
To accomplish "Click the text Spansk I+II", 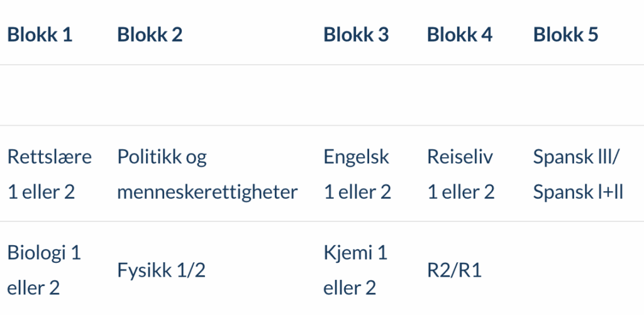I will (579, 192).
